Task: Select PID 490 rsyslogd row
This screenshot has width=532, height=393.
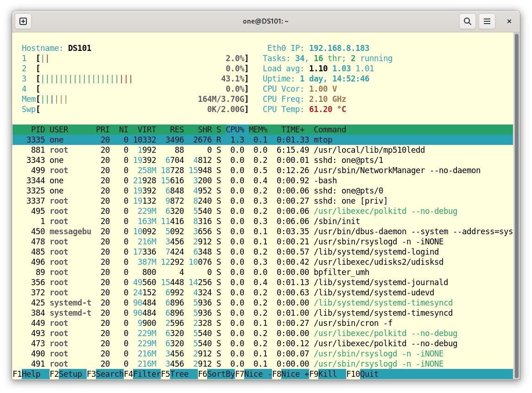Action: [x=263, y=353]
